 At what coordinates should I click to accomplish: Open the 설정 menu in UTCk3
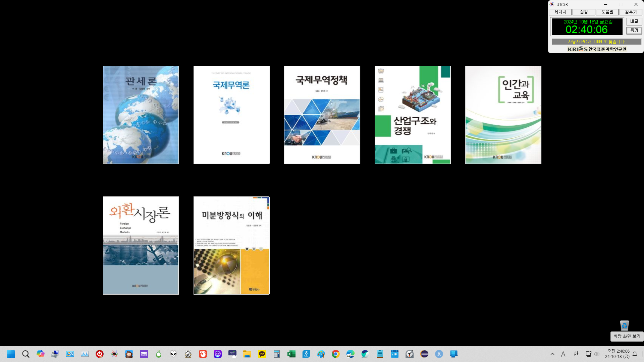[x=584, y=12]
